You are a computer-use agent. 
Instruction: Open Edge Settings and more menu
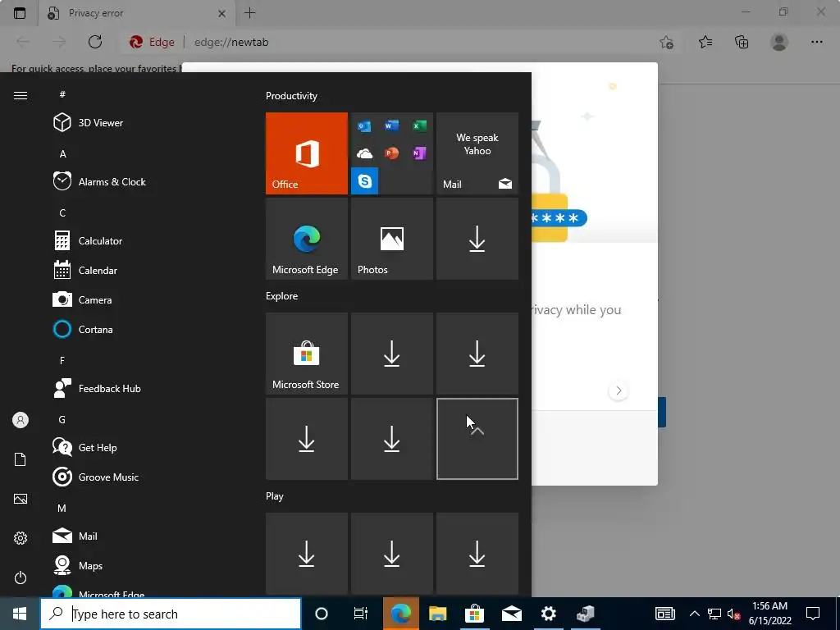tap(816, 42)
